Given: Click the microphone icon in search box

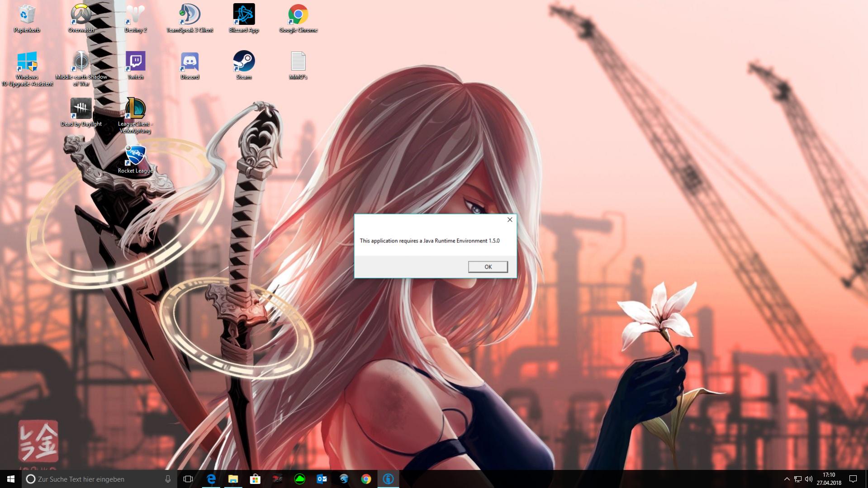Looking at the screenshot, I should point(168,479).
